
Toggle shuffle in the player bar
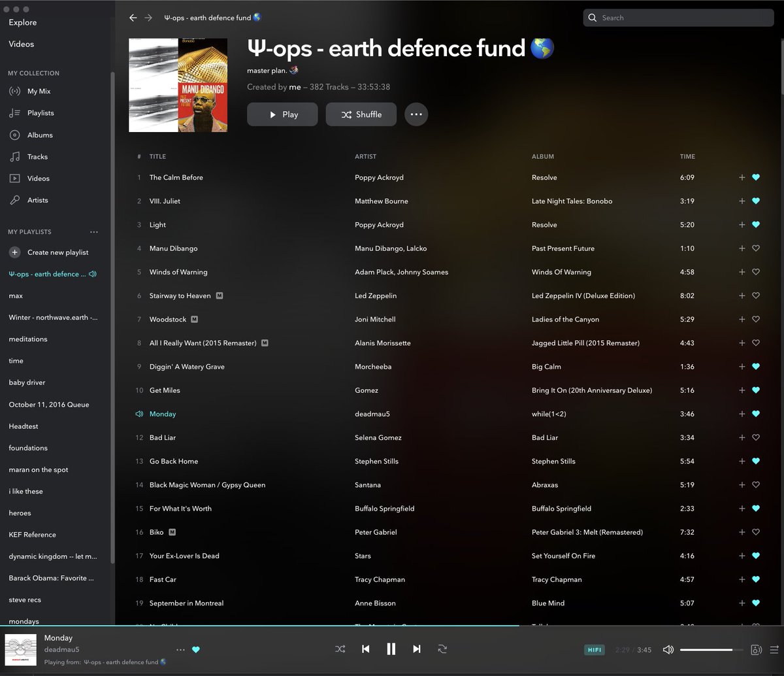[340, 649]
